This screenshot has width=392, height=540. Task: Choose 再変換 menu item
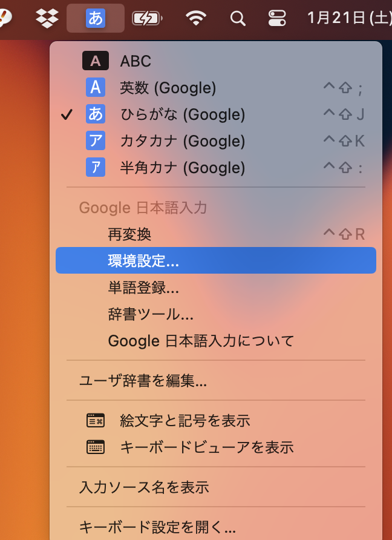(129, 234)
